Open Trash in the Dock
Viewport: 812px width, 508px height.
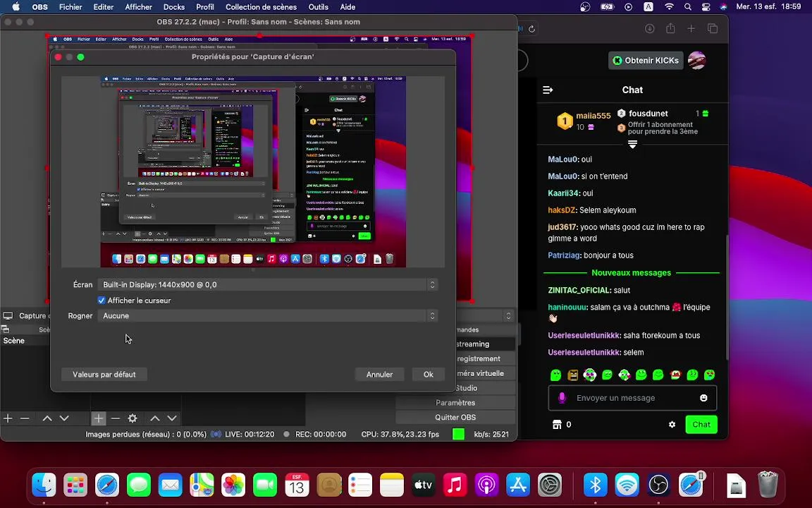[768, 484]
